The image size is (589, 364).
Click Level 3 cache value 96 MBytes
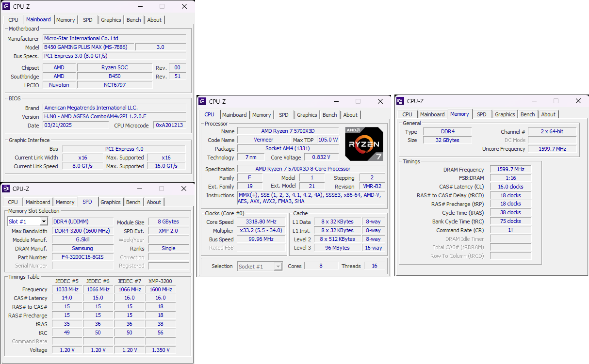(x=337, y=248)
